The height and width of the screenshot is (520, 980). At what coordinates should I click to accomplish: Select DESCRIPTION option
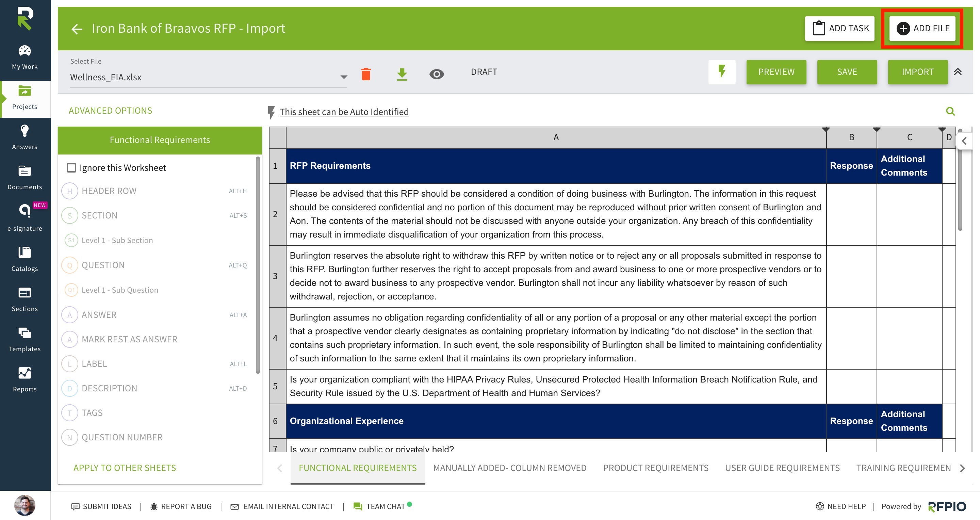(x=155, y=388)
